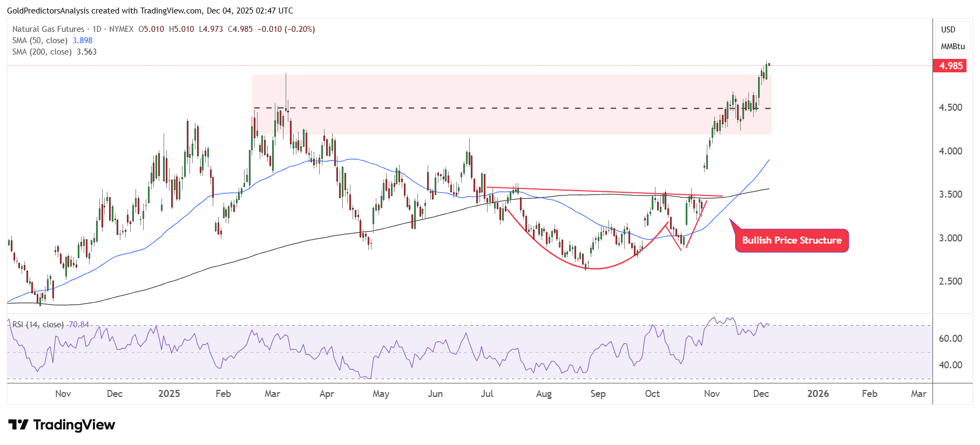Screen dimensions: 980x445
Task: Click the Sep time axis label
Action: [x=598, y=394]
